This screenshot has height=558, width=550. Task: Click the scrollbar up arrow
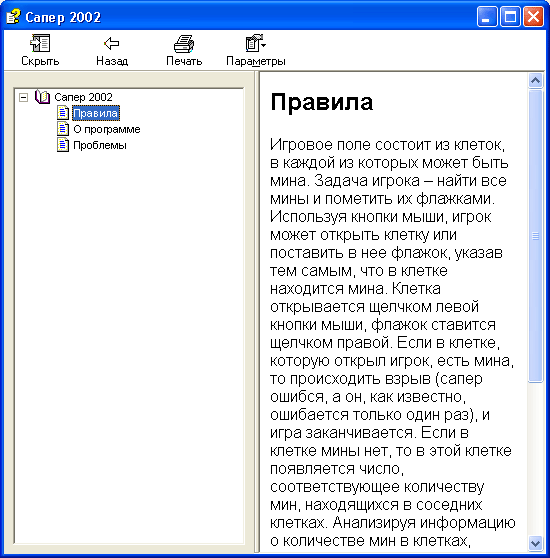[x=535, y=81]
